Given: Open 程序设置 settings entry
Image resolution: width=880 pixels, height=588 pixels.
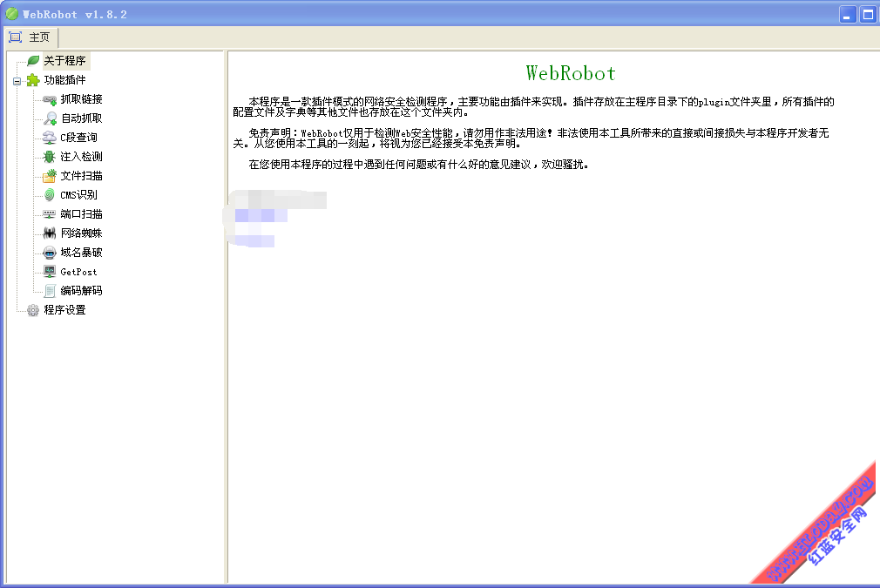Looking at the screenshot, I should click(x=64, y=310).
